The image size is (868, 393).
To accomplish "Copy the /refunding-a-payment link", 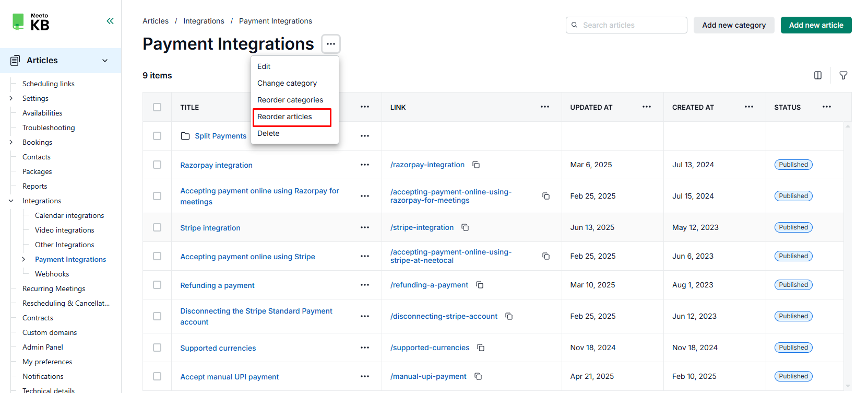I will [480, 285].
